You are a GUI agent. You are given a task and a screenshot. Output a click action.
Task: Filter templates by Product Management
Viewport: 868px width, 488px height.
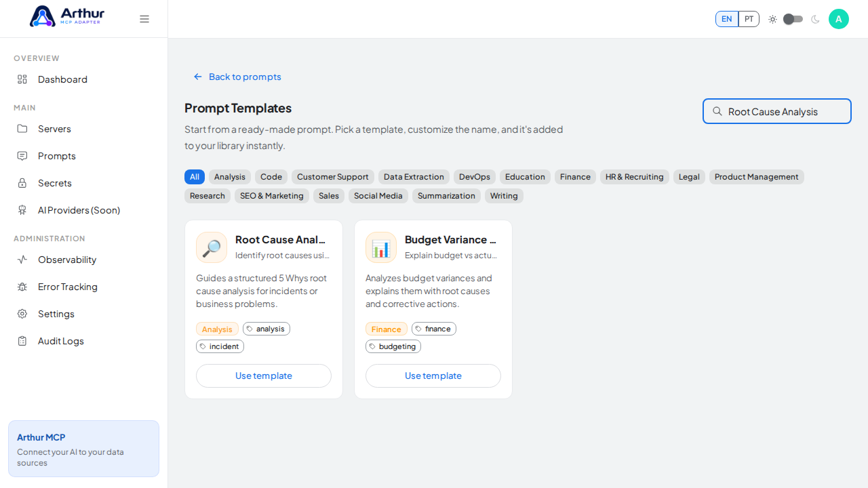click(757, 177)
